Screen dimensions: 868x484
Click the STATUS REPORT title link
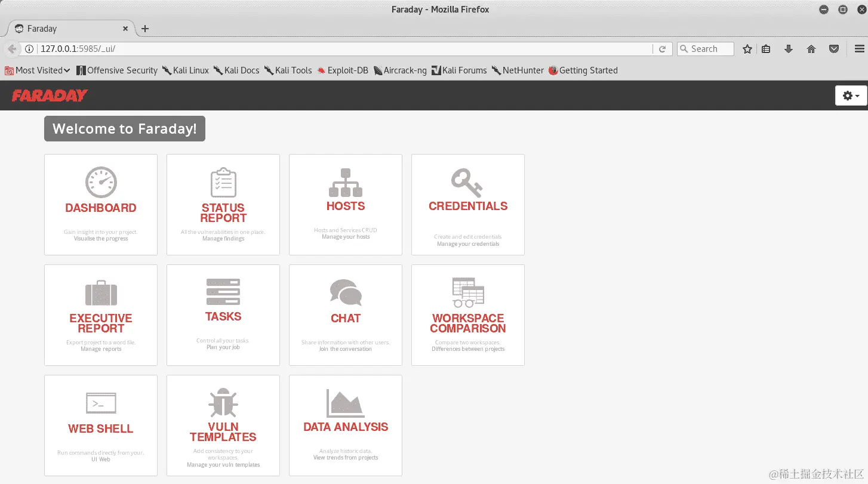pos(223,213)
